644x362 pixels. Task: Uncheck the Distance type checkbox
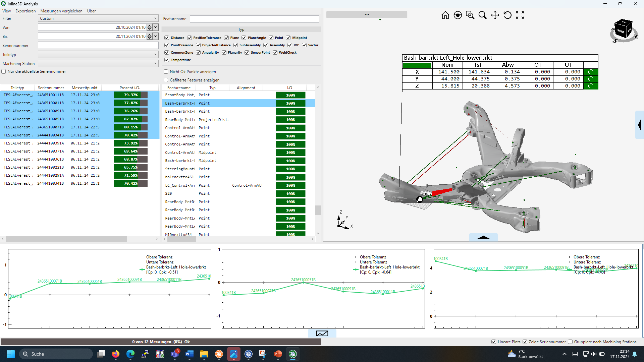pos(167,38)
